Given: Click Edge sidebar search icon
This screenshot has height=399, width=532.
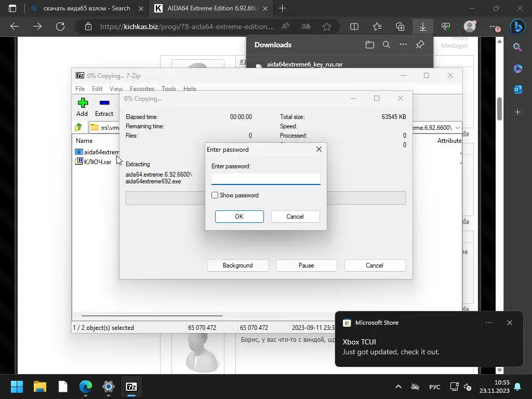Looking at the screenshot, I should [517, 47].
